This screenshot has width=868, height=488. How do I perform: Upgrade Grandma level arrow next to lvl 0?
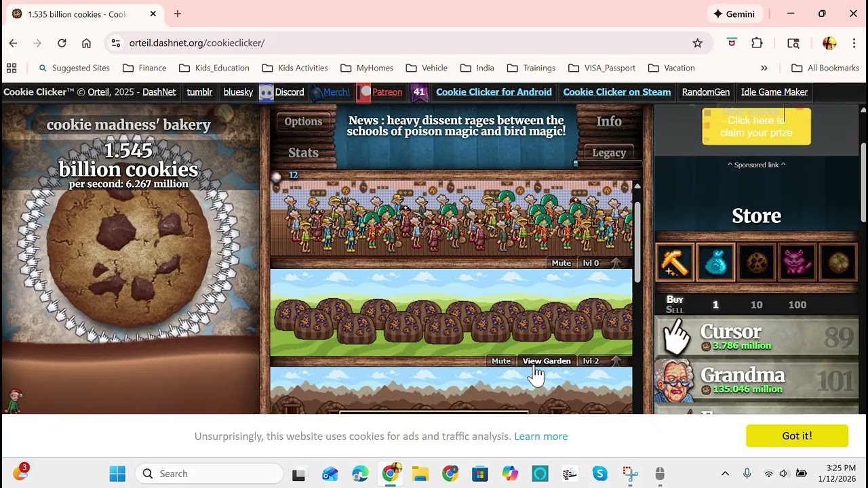[x=616, y=263]
